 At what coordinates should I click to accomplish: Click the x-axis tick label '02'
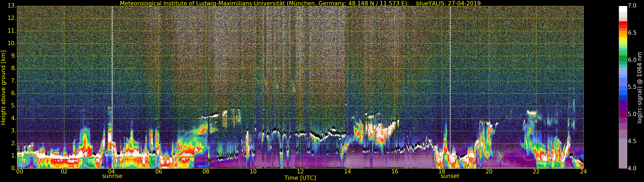click(x=64, y=171)
